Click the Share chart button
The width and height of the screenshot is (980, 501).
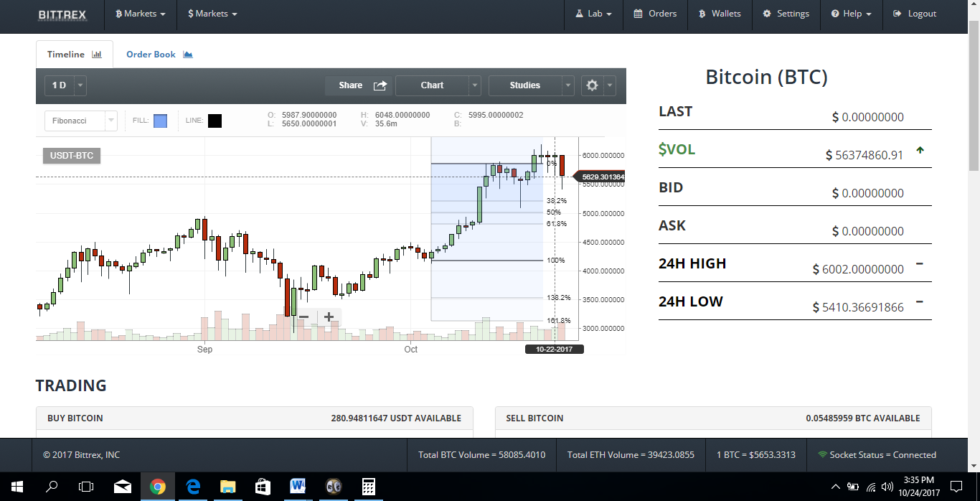pyautogui.click(x=359, y=85)
